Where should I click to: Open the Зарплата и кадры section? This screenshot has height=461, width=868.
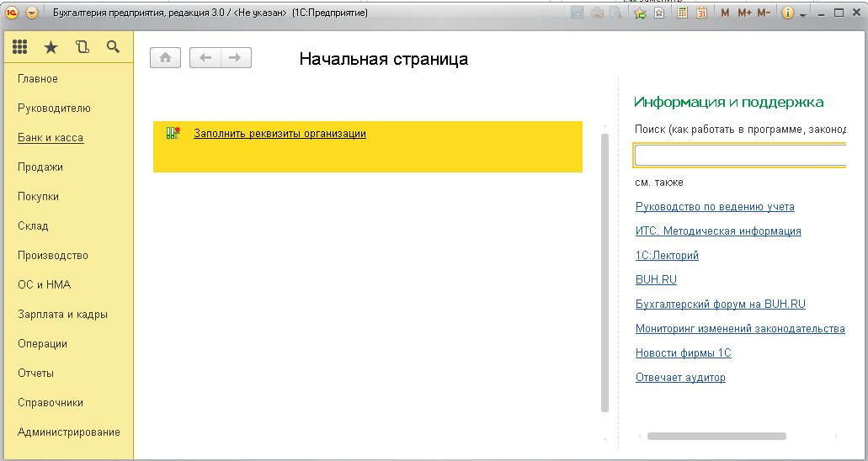point(62,314)
